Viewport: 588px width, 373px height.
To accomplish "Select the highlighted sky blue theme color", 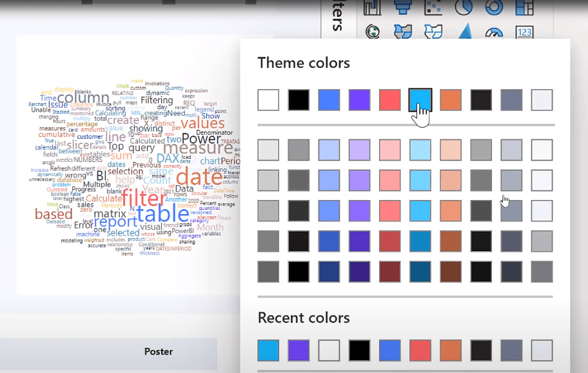I will [x=420, y=100].
